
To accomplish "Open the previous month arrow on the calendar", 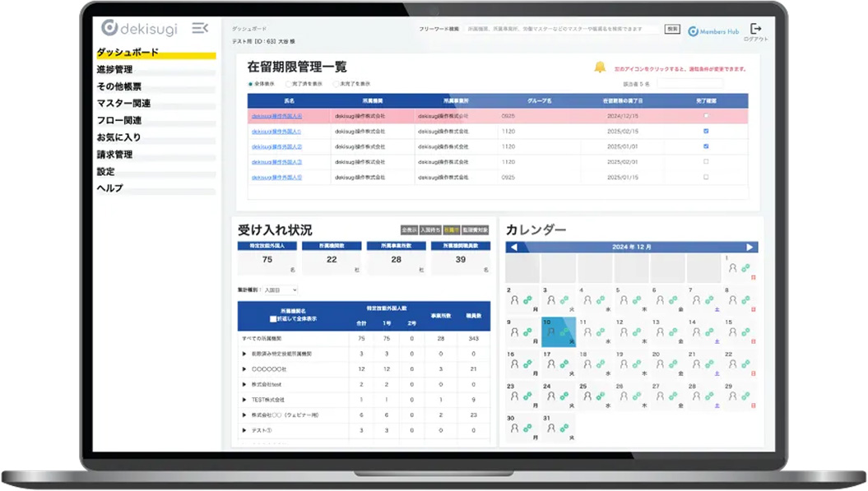I will coord(513,248).
